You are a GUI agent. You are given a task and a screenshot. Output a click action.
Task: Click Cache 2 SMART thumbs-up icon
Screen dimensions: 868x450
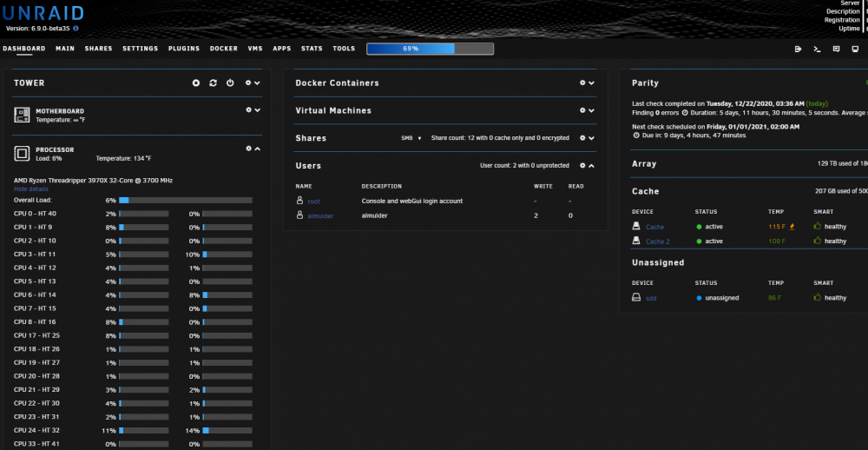coord(817,241)
